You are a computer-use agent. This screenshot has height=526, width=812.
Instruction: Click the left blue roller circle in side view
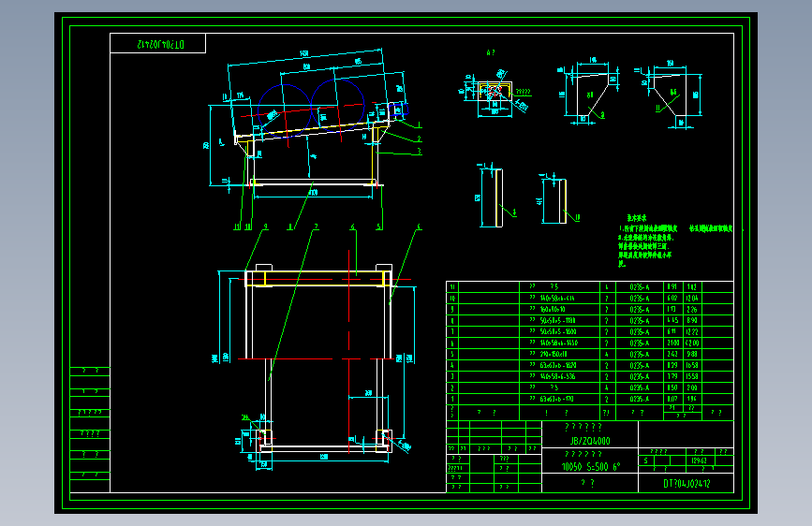tap(285, 110)
